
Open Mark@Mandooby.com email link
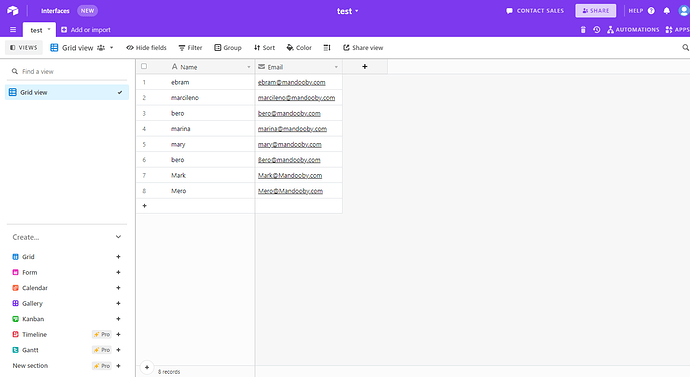tap(290, 176)
